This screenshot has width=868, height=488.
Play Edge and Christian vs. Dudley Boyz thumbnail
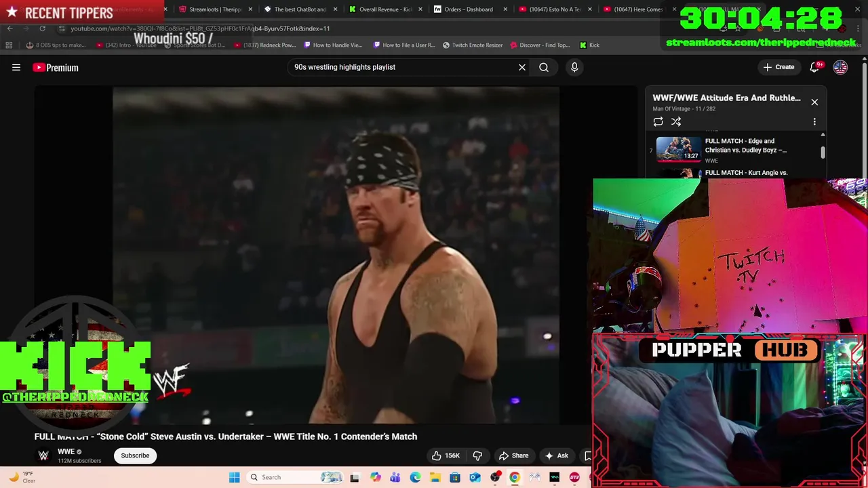coord(679,149)
